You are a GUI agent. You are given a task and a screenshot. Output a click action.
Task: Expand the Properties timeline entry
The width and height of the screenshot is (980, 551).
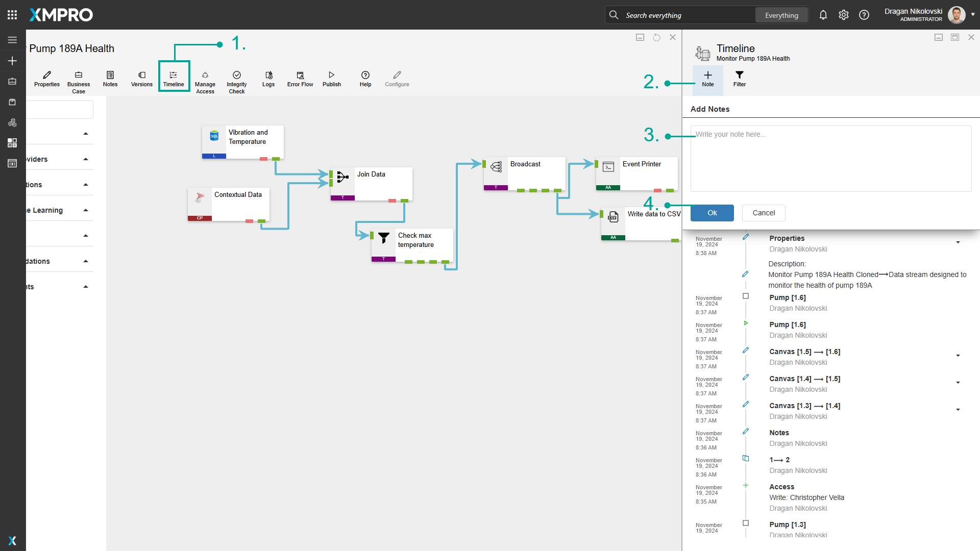(958, 242)
